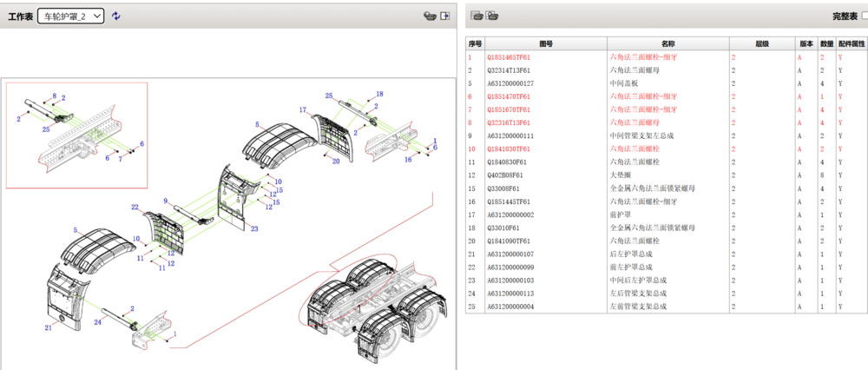Select the 大垫圈 part name in row 12
868x370 pixels.
coord(620,175)
